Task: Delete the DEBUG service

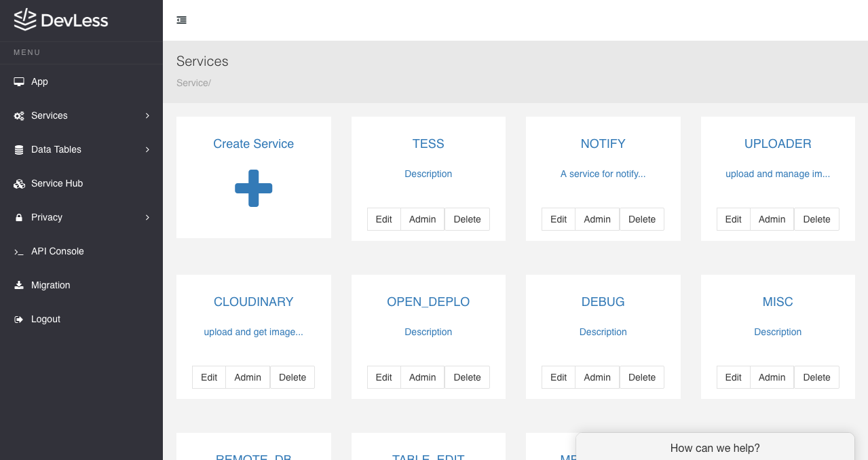Action: click(642, 377)
